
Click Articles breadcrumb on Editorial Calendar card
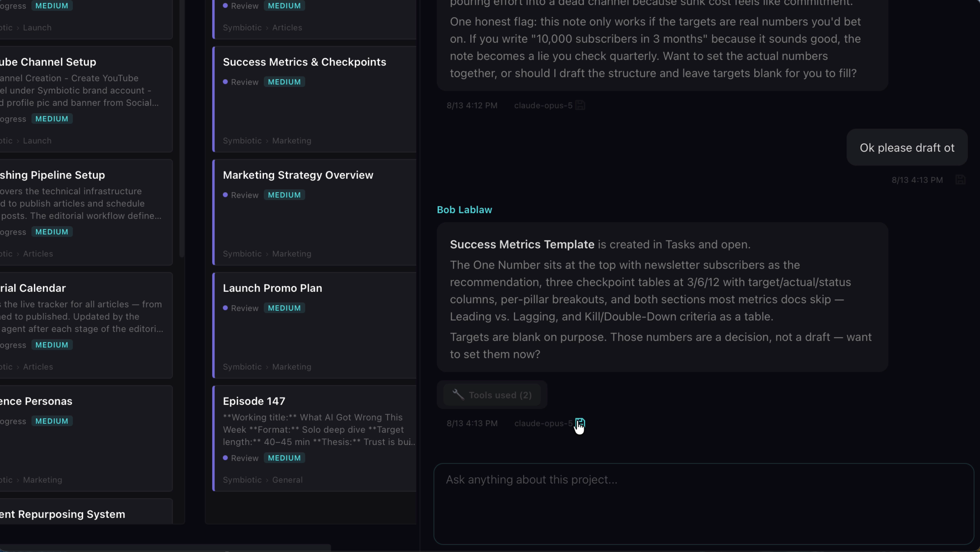(x=38, y=367)
